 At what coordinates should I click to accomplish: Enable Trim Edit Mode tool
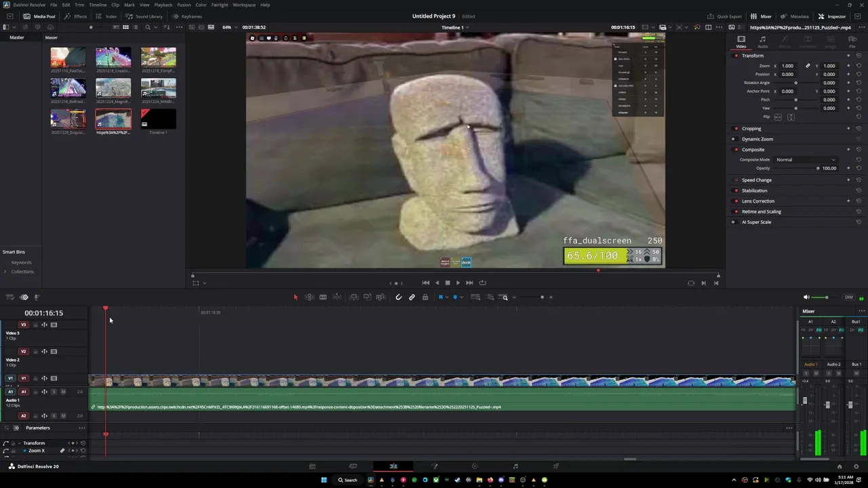[309, 297]
